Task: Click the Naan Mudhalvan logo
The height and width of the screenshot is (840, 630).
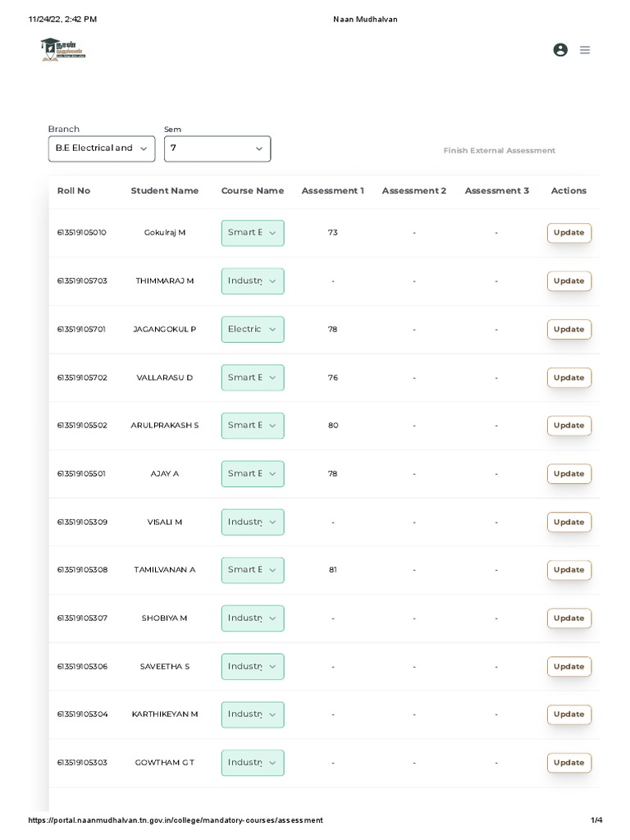Action: (62, 49)
